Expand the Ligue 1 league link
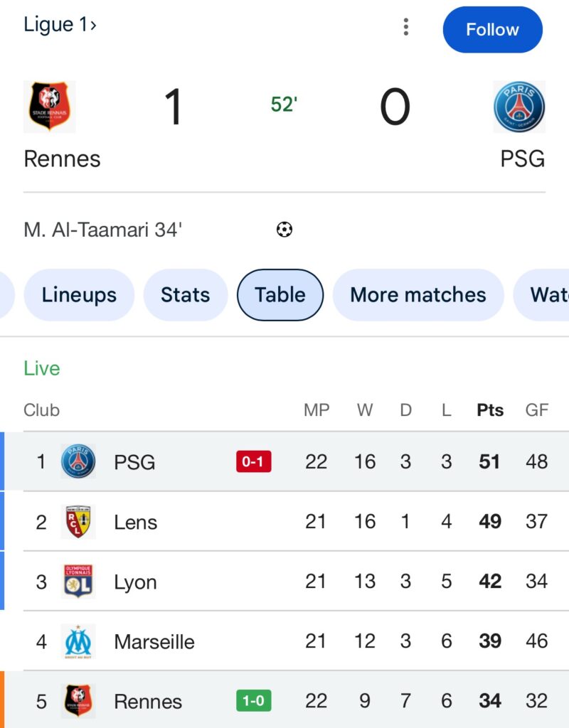569x728 pixels. pos(60,24)
